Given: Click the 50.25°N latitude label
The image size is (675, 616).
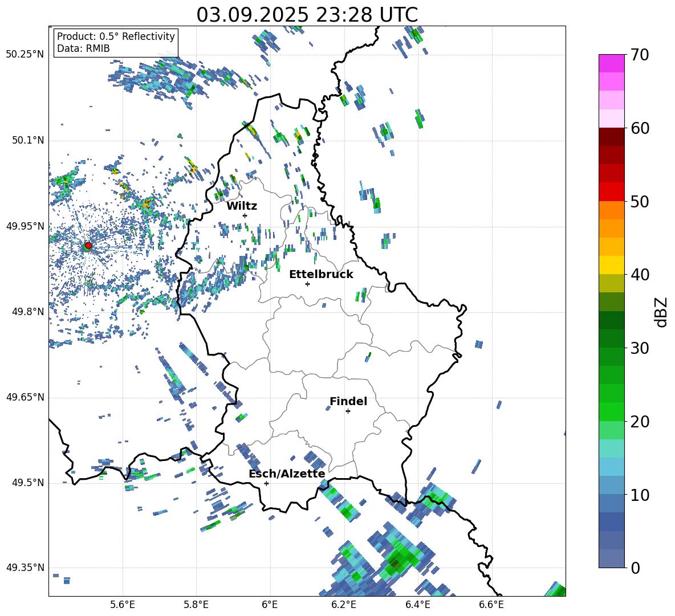Looking at the screenshot, I should (25, 55).
